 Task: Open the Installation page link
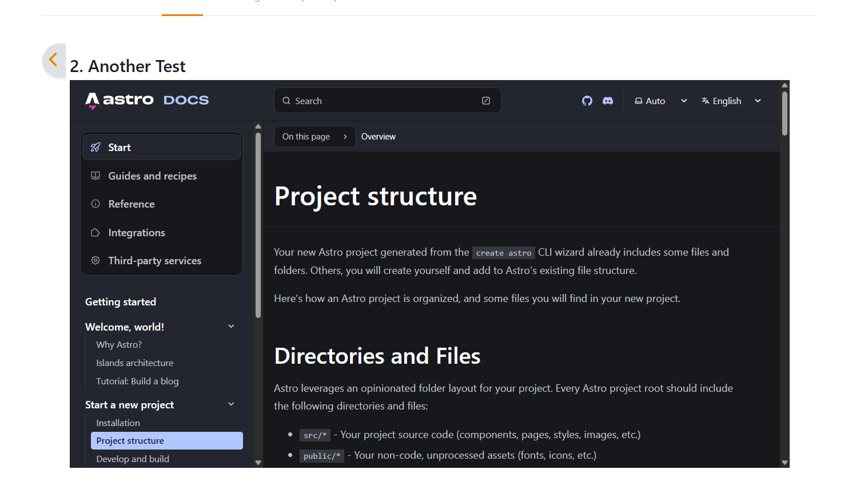tap(118, 423)
